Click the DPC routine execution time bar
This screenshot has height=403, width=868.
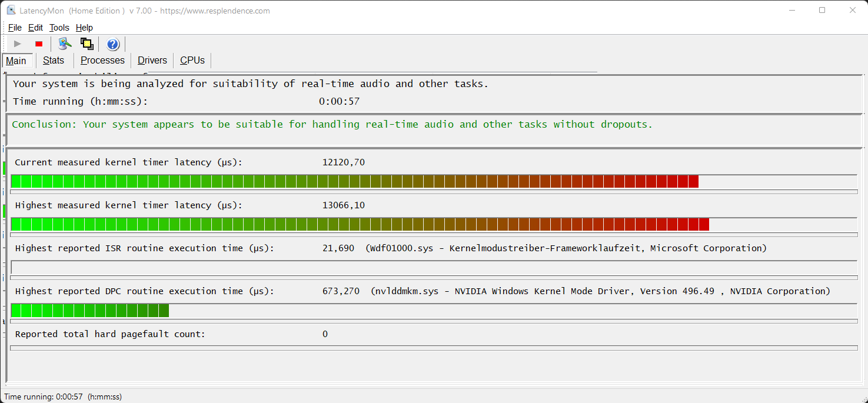434,311
